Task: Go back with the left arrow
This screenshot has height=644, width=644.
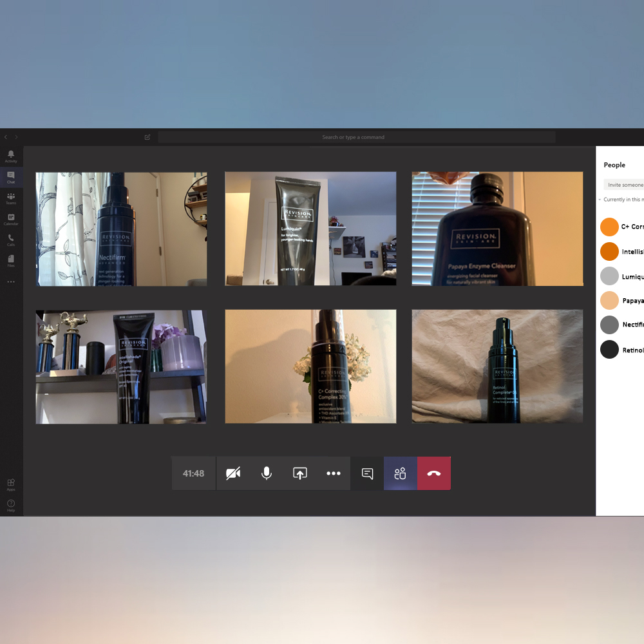Action: [6, 137]
